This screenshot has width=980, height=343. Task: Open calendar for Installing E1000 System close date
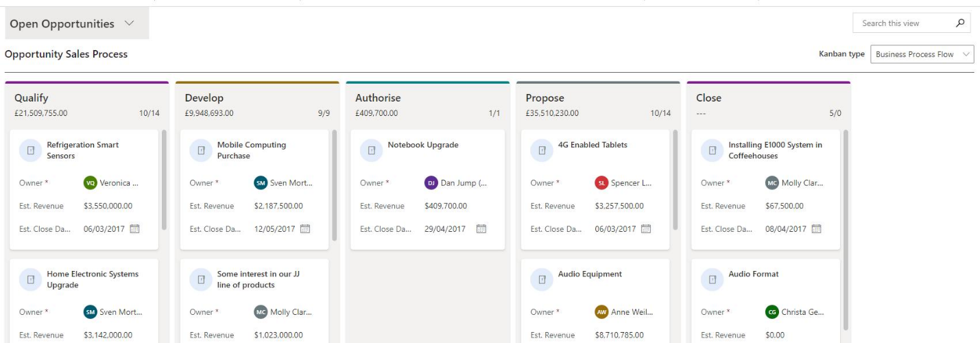point(816,229)
